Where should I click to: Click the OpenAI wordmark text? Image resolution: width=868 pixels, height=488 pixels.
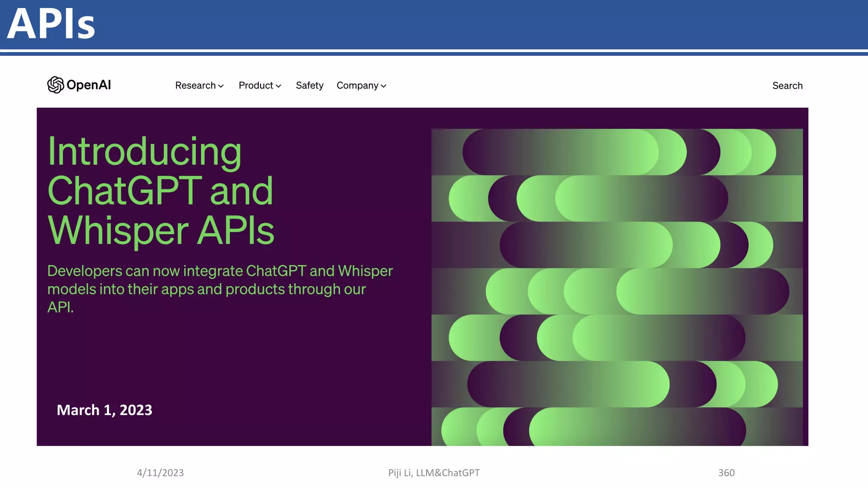[89, 85]
